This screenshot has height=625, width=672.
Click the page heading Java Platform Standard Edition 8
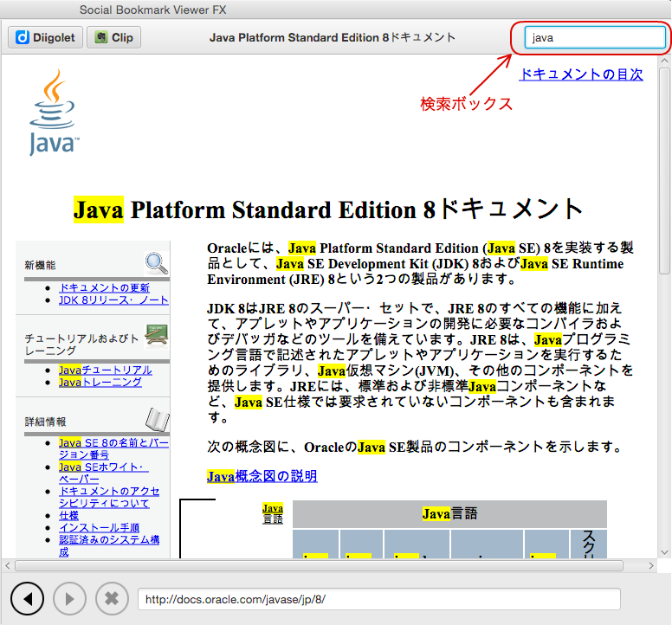[x=328, y=209]
